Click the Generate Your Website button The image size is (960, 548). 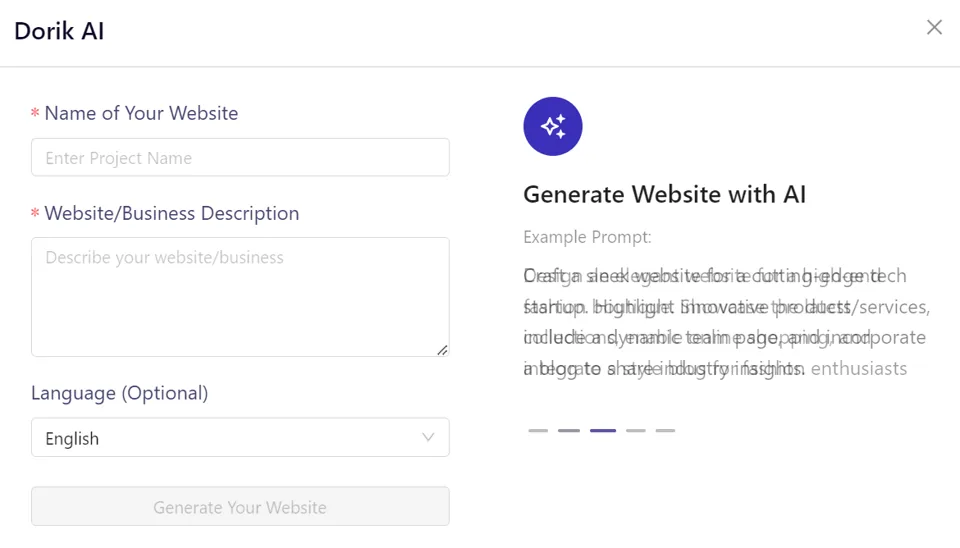240,506
